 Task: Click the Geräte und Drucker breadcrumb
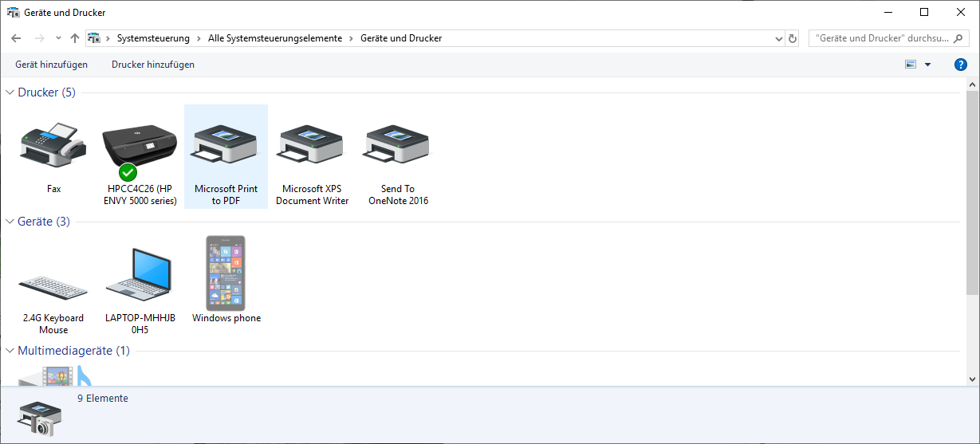coord(401,38)
